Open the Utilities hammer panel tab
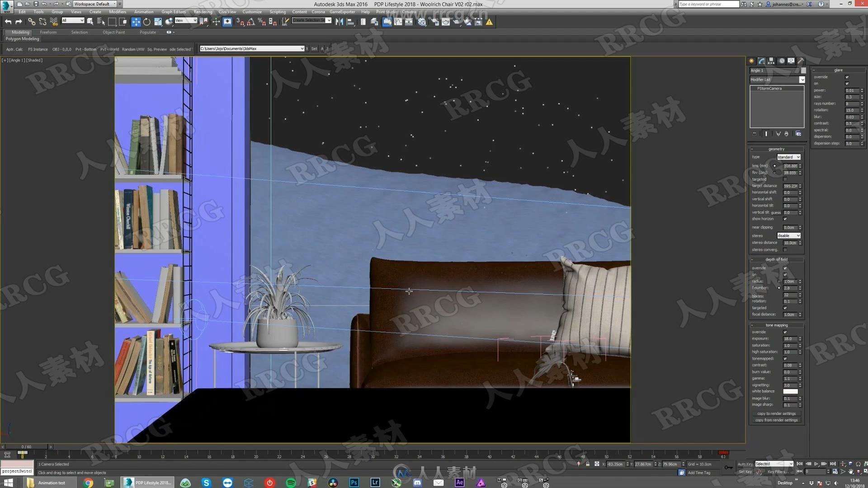The width and height of the screenshot is (868, 488). click(x=801, y=61)
